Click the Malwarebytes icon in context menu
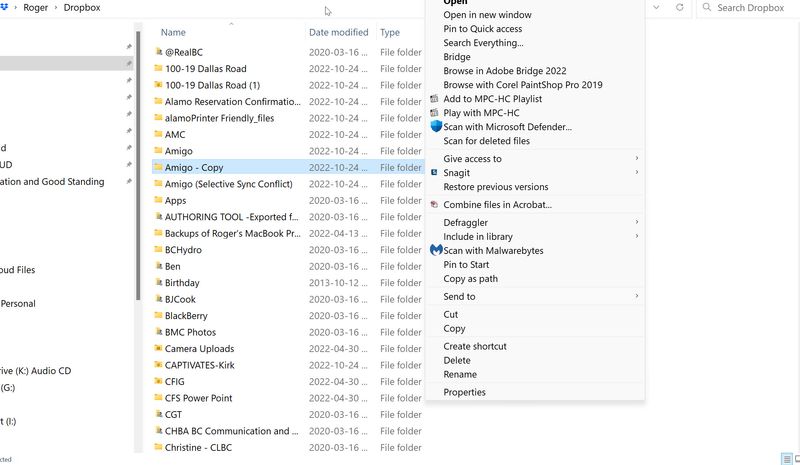800x465 pixels. click(x=436, y=250)
